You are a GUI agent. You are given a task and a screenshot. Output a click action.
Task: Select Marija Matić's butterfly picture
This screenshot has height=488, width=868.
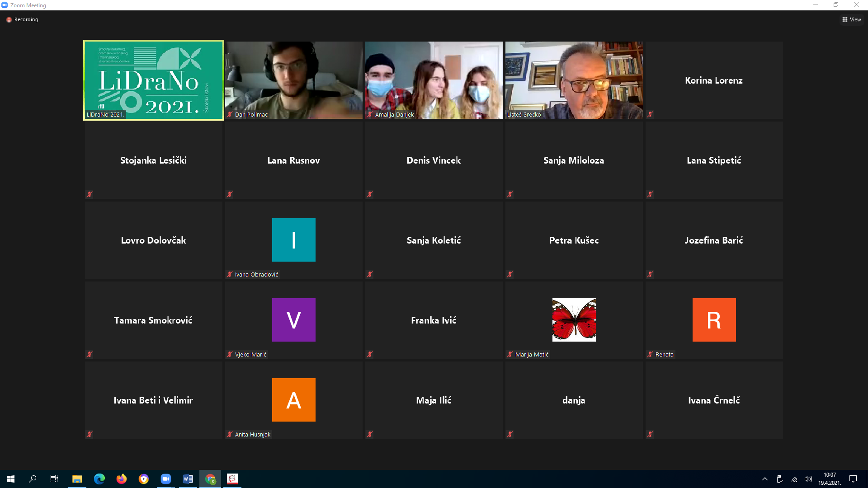(x=574, y=320)
